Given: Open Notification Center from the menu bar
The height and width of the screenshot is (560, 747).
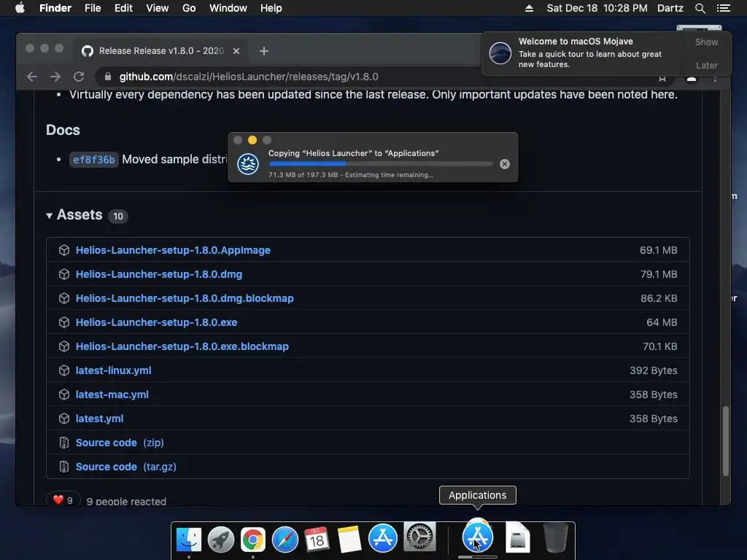Looking at the screenshot, I should click(x=723, y=8).
